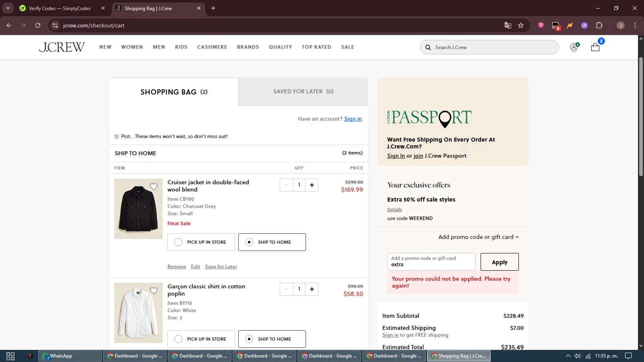Click the promo code input field
The width and height of the screenshot is (644, 362).
tap(431, 262)
